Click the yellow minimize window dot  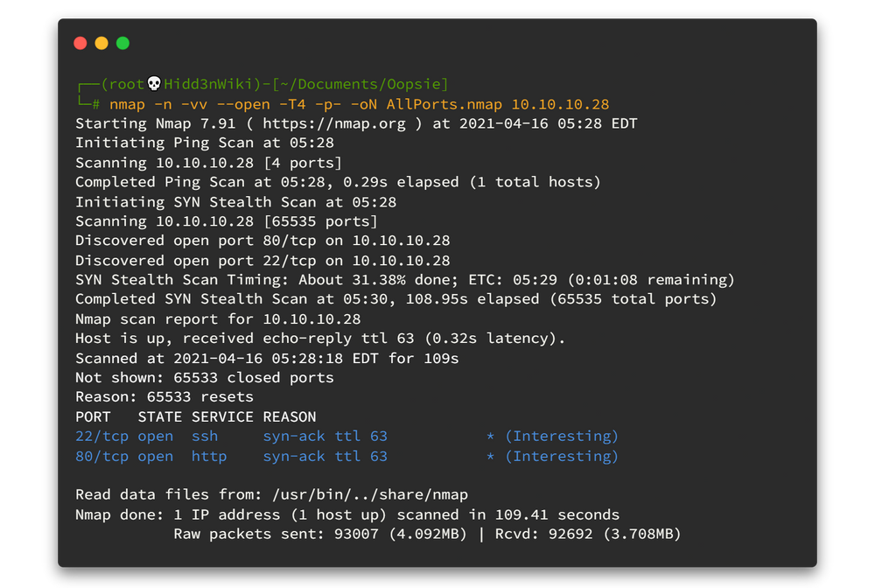coord(101,43)
